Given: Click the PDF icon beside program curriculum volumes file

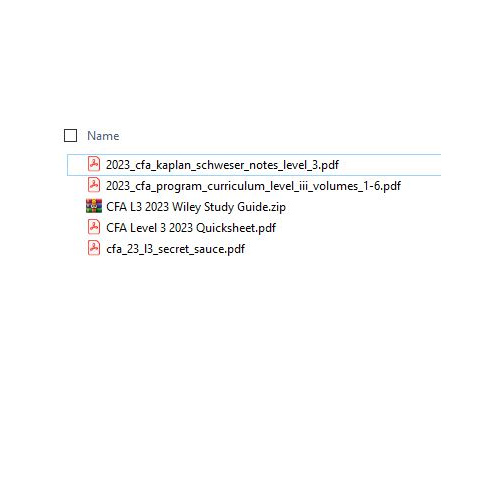Looking at the screenshot, I should tap(94, 185).
